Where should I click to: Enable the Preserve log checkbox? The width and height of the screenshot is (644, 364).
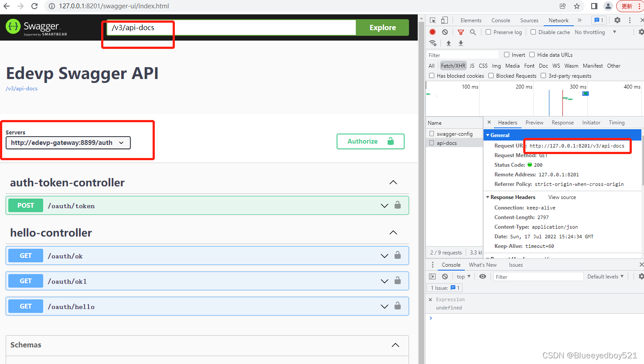[x=488, y=32]
